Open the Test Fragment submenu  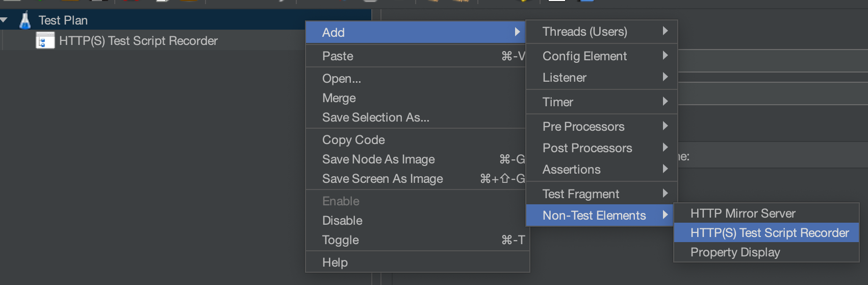click(581, 194)
